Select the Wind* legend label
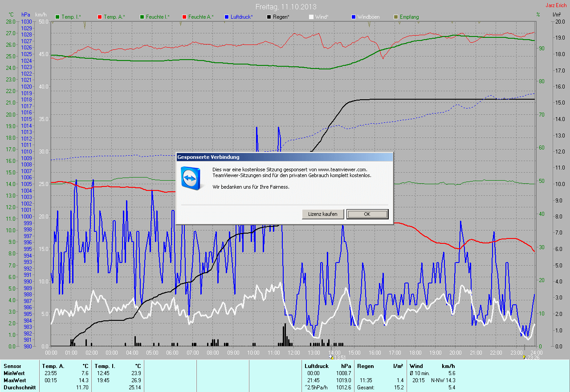This screenshot has width=570, height=392. 323,17
